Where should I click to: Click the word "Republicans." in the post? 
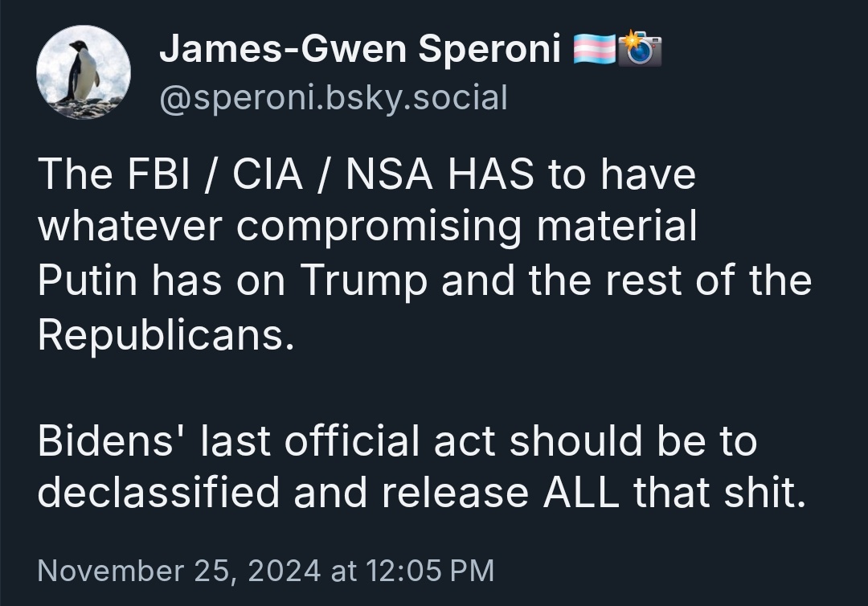[166, 335]
